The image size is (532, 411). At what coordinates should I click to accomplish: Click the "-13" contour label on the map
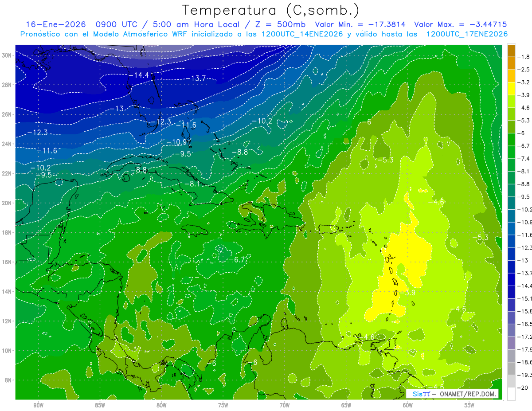pos(117,109)
